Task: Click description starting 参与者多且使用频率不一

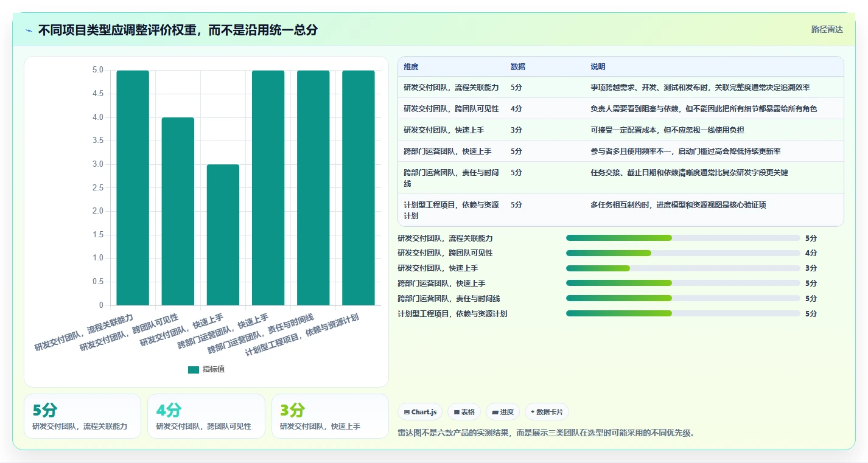Action: (685, 151)
